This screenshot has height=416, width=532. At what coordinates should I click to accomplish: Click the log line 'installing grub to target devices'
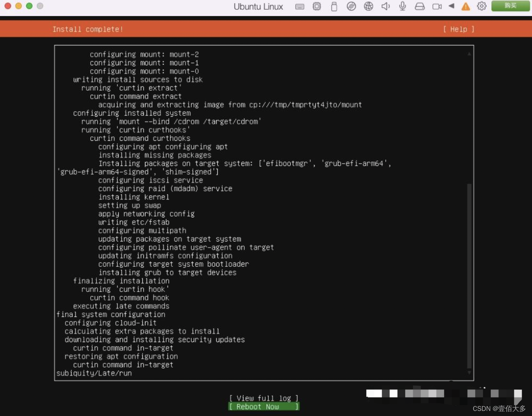[167, 273]
